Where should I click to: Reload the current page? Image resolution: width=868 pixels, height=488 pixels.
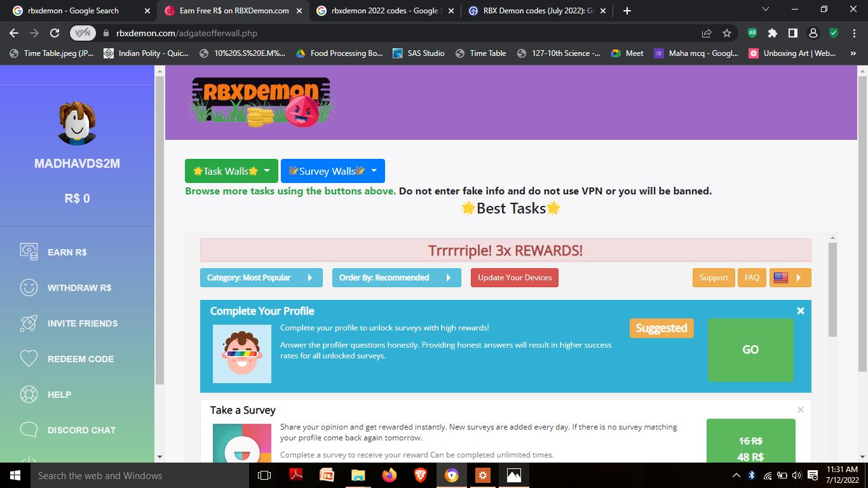pyautogui.click(x=55, y=33)
